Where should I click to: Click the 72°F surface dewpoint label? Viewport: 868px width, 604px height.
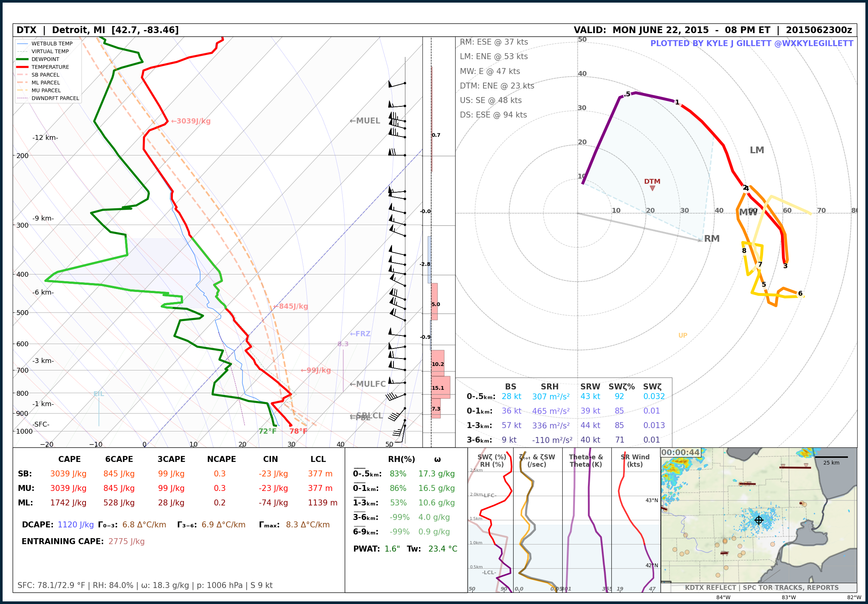pyautogui.click(x=267, y=431)
